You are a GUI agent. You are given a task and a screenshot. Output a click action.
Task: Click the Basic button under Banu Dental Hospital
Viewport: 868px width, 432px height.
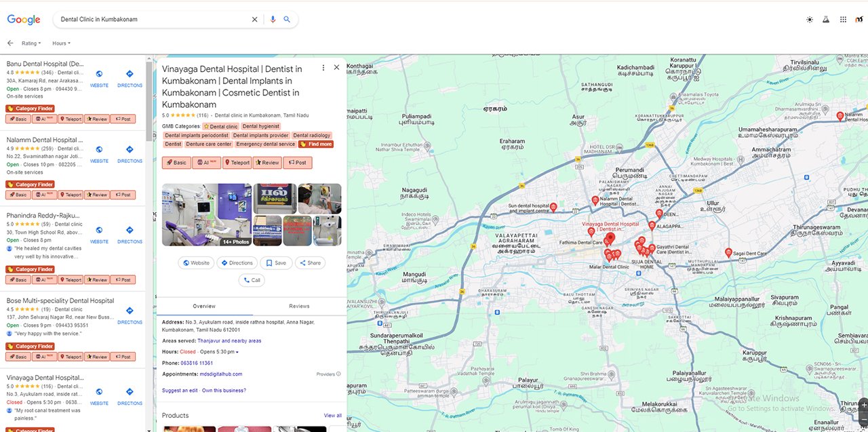(x=18, y=119)
